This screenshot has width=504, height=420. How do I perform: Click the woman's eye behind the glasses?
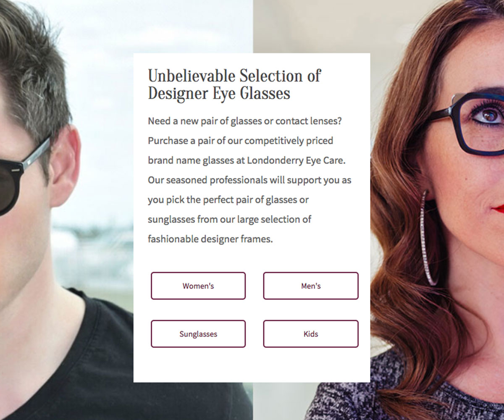pyautogui.click(x=488, y=114)
